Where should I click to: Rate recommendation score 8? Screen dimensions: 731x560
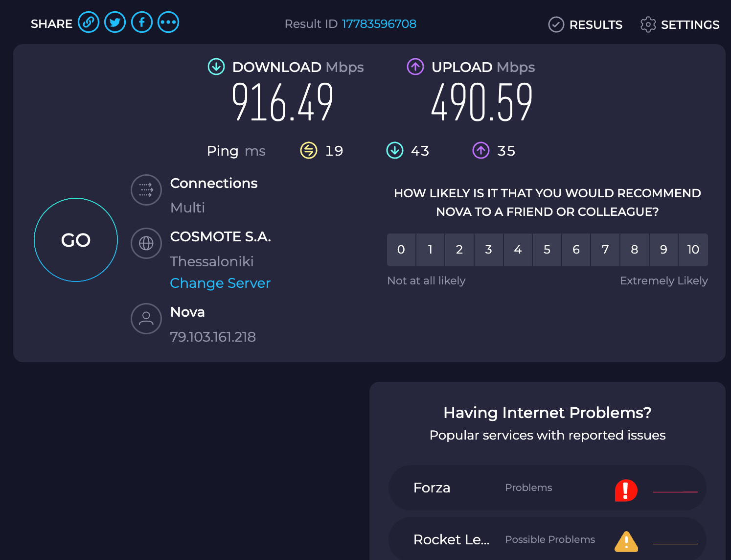pyautogui.click(x=635, y=250)
